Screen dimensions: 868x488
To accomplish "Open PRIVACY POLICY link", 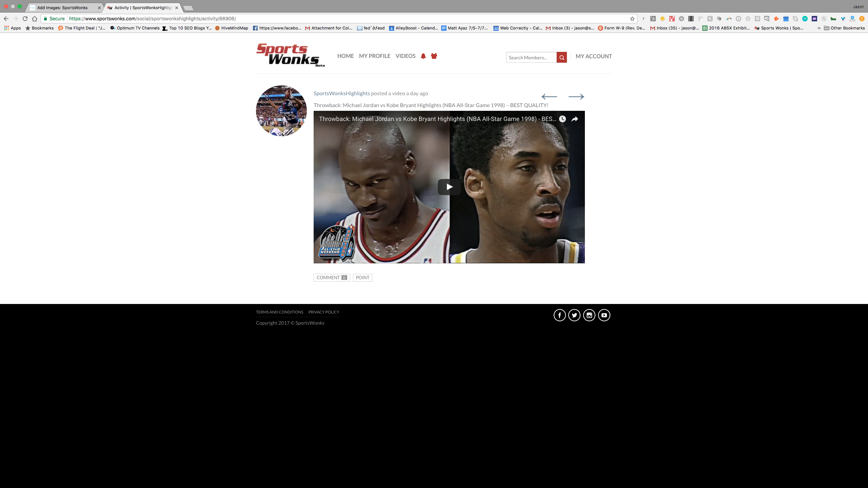I will click(324, 312).
